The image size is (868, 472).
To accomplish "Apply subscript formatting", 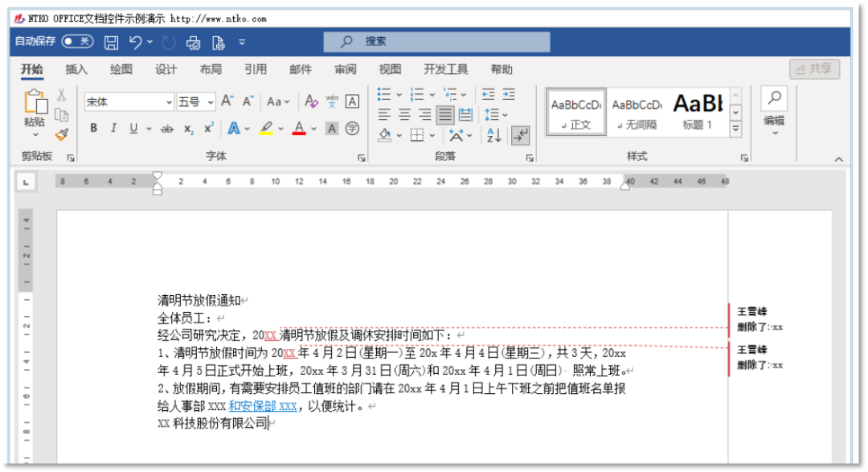I will click(190, 126).
